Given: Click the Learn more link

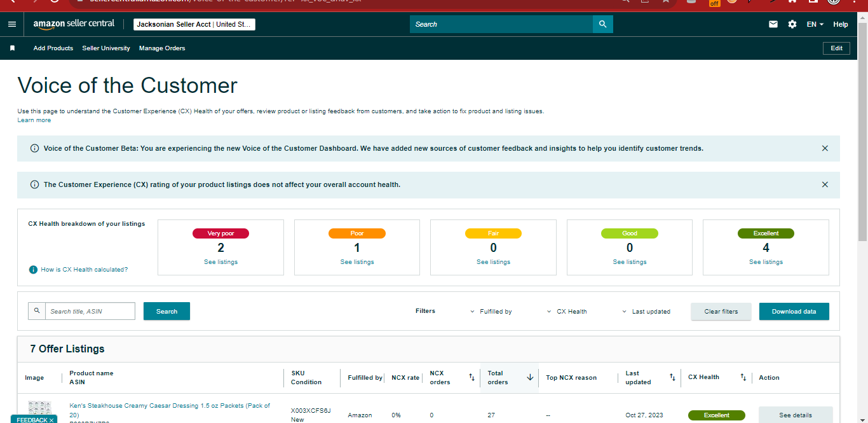Looking at the screenshot, I should coord(34,120).
